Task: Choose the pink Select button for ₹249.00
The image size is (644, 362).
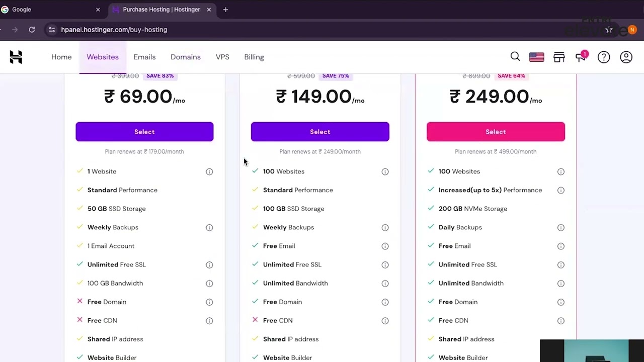Action: 496,132
